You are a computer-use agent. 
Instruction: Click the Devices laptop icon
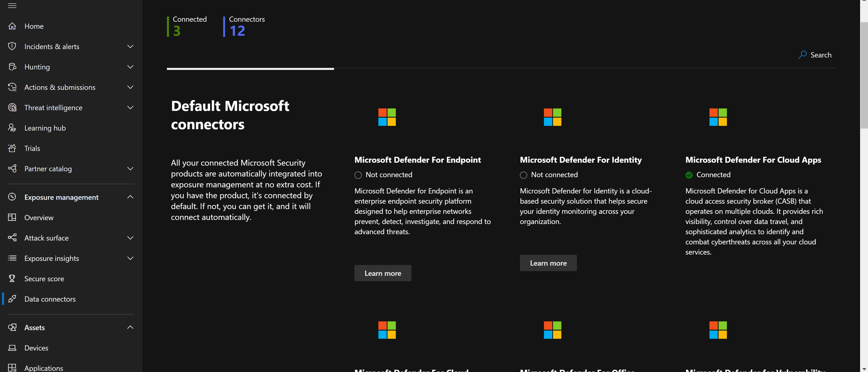pos(12,348)
